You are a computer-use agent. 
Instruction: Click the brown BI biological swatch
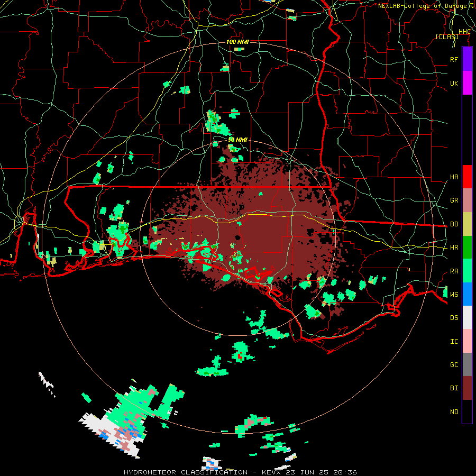[467, 388]
